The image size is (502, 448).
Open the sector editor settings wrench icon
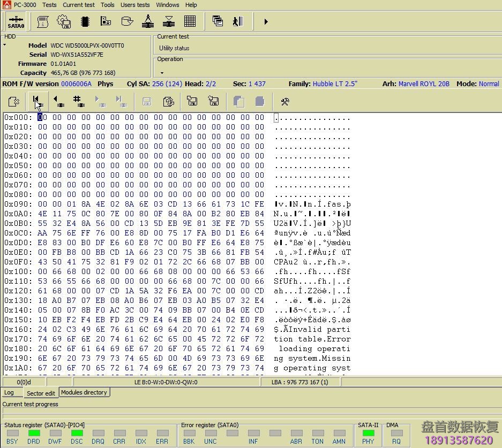(x=285, y=101)
